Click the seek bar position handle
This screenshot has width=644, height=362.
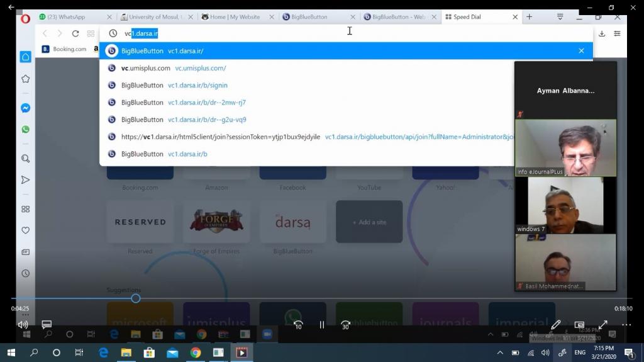136,298
